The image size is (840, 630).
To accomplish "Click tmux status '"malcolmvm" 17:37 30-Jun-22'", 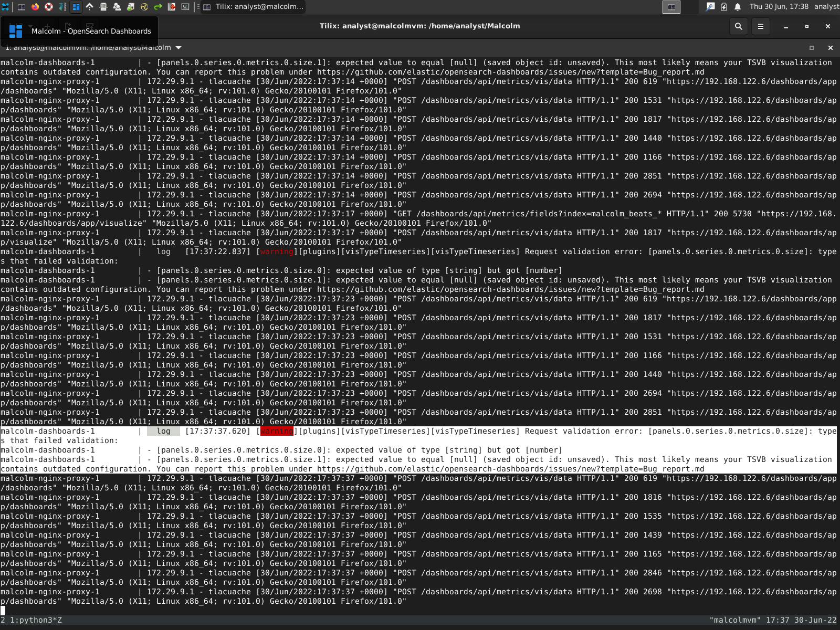I will (x=773, y=620).
